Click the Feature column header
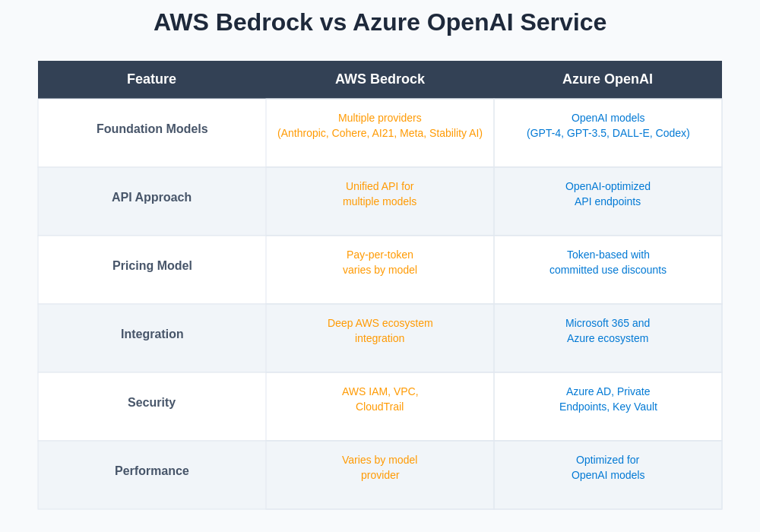The height and width of the screenshot is (532, 760). point(151,79)
